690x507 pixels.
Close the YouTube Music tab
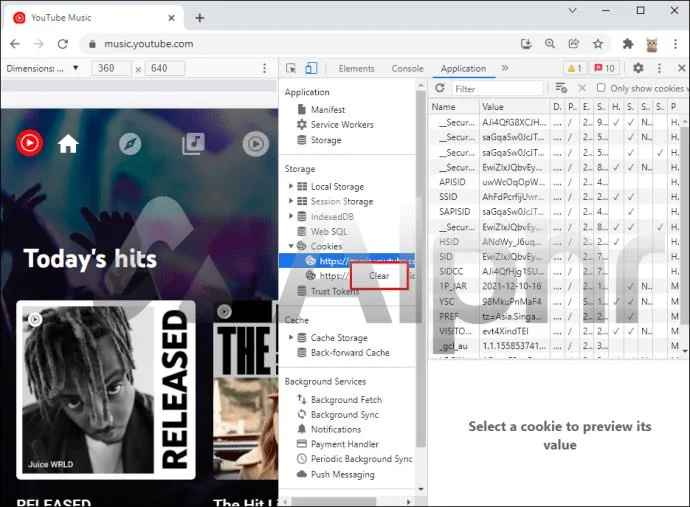tap(172, 18)
